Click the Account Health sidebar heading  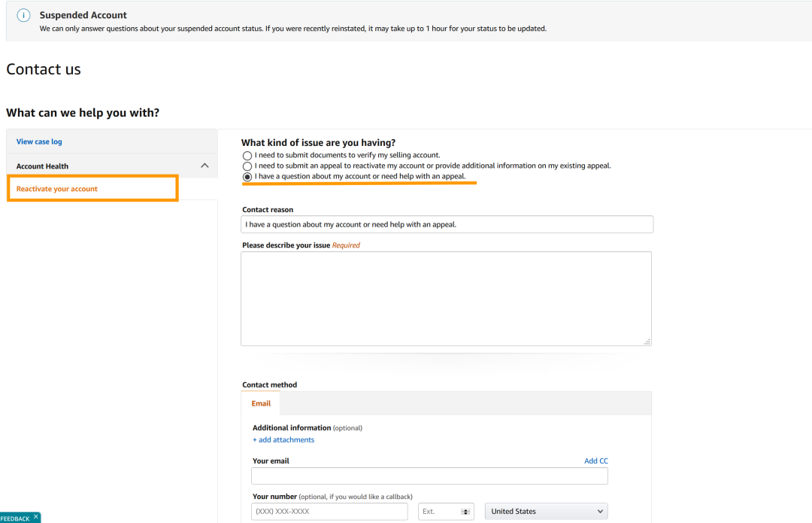point(43,166)
